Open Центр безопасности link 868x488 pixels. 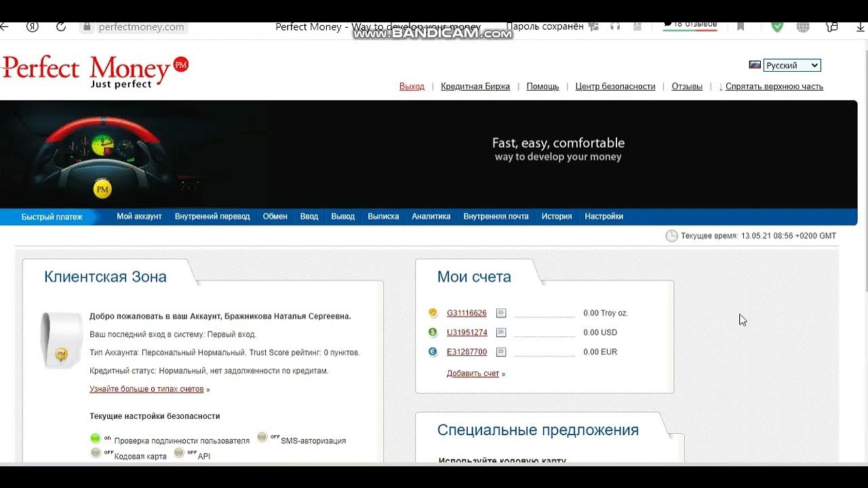point(615,87)
